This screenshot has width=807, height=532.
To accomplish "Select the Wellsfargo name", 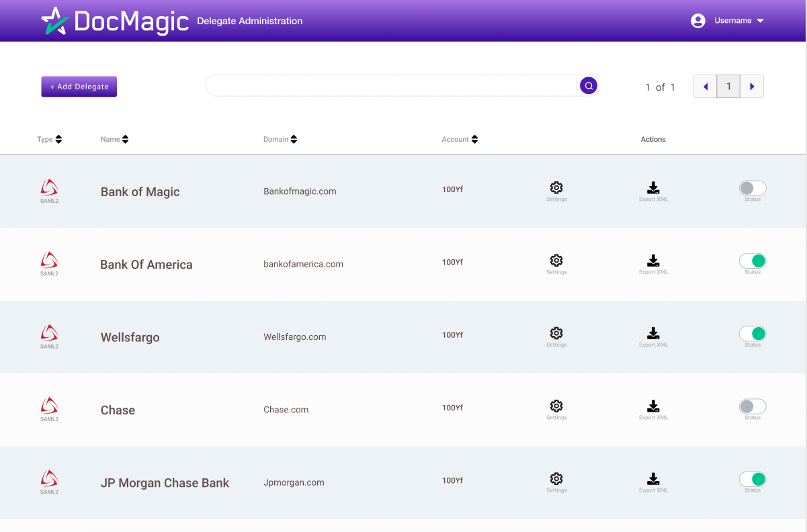I will (x=130, y=337).
